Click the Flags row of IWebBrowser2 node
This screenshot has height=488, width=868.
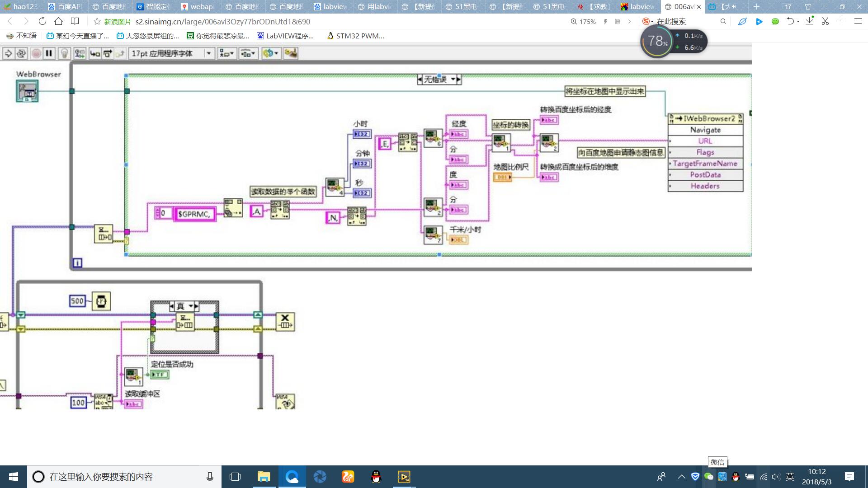(x=705, y=152)
